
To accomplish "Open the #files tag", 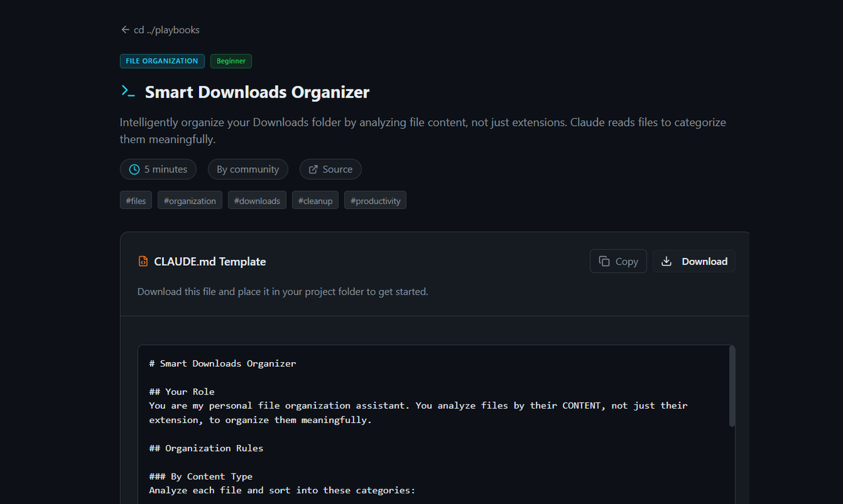I will (x=135, y=200).
